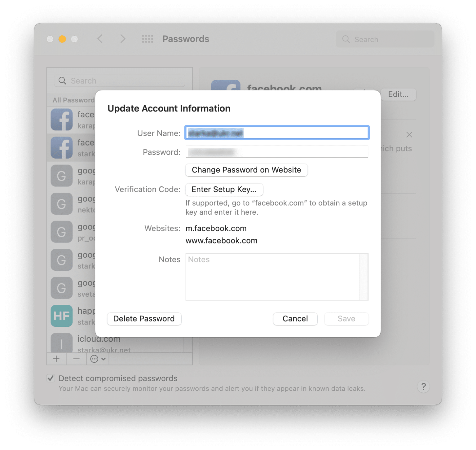Click the back navigation arrow

tap(100, 39)
